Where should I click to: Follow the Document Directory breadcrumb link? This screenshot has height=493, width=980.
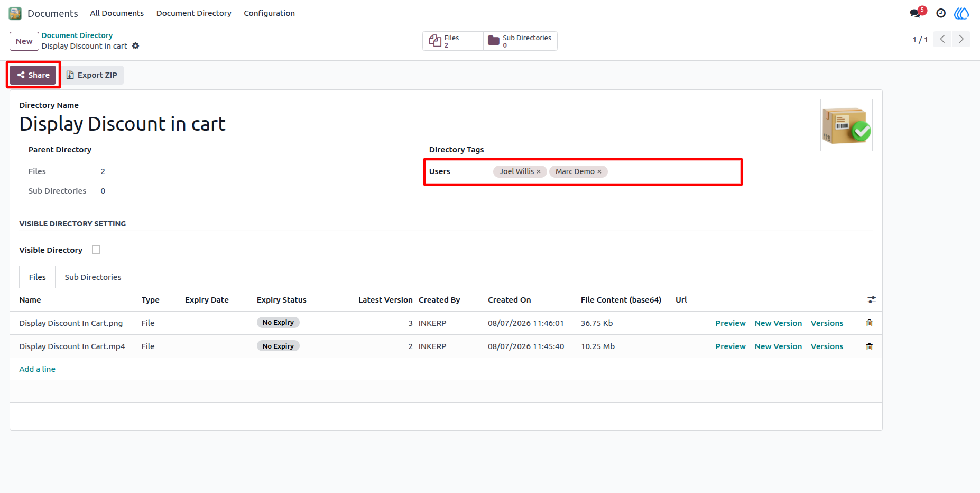point(77,35)
